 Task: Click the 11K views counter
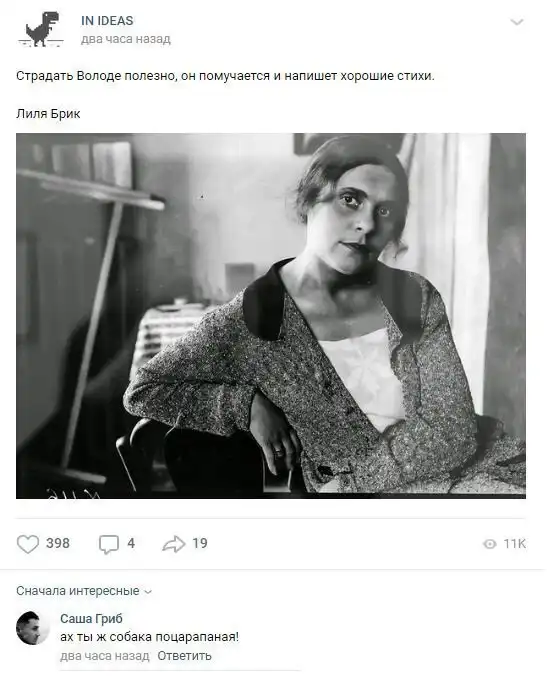coord(514,544)
